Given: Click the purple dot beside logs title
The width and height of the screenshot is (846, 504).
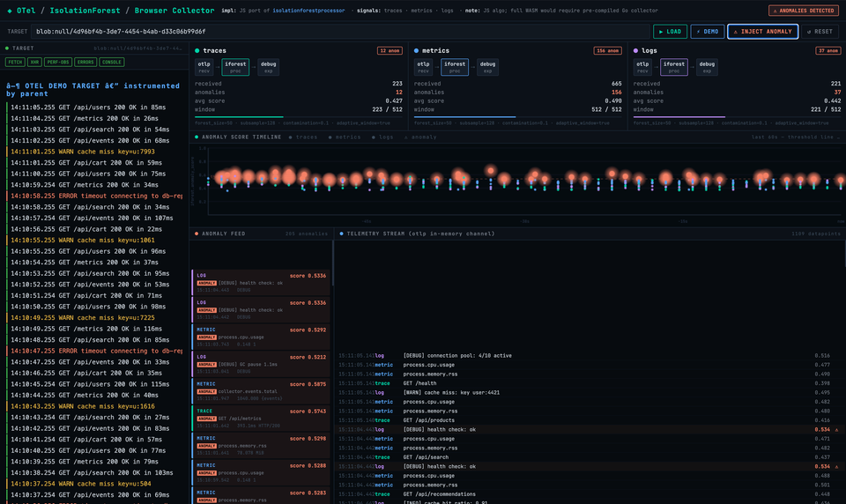Looking at the screenshot, I should coord(635,51).
